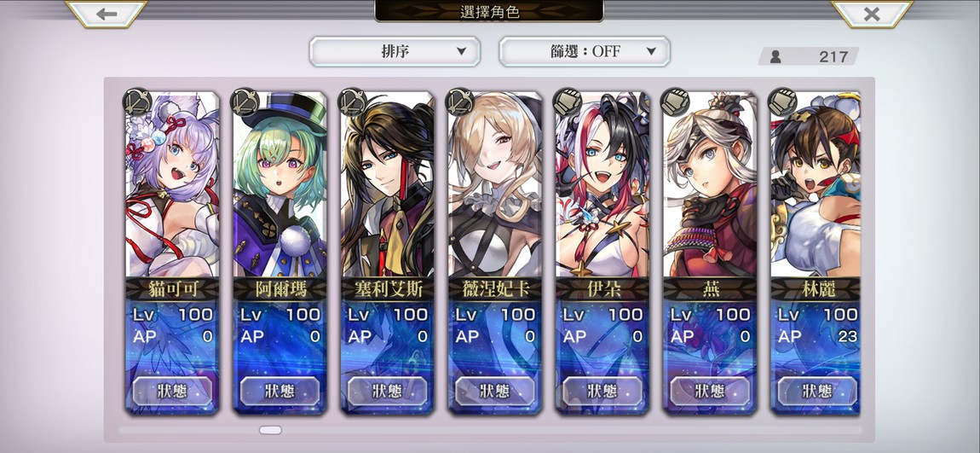Show 狀態 for 塞利艾斯
980x453 pixels.
click(x=388, y=391)
